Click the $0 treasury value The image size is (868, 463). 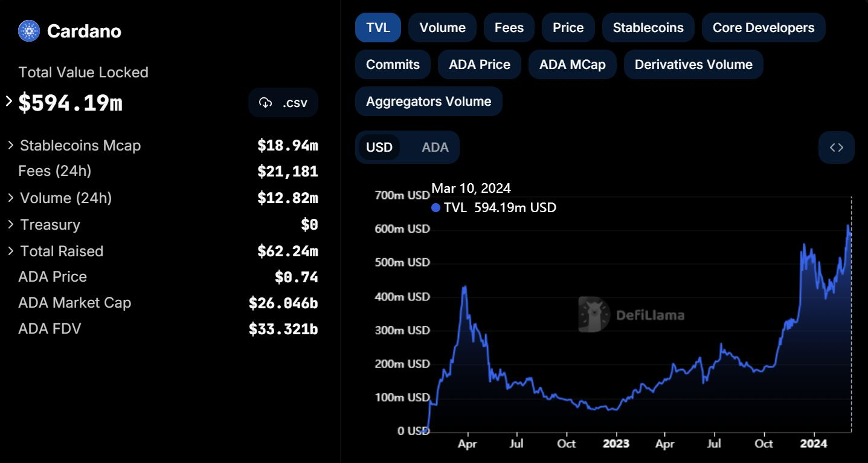(309, 225)
